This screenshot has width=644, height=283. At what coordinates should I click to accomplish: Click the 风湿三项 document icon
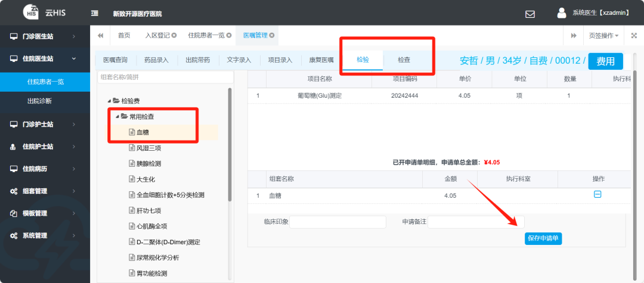pyautogui.click(x=132, y=148)
